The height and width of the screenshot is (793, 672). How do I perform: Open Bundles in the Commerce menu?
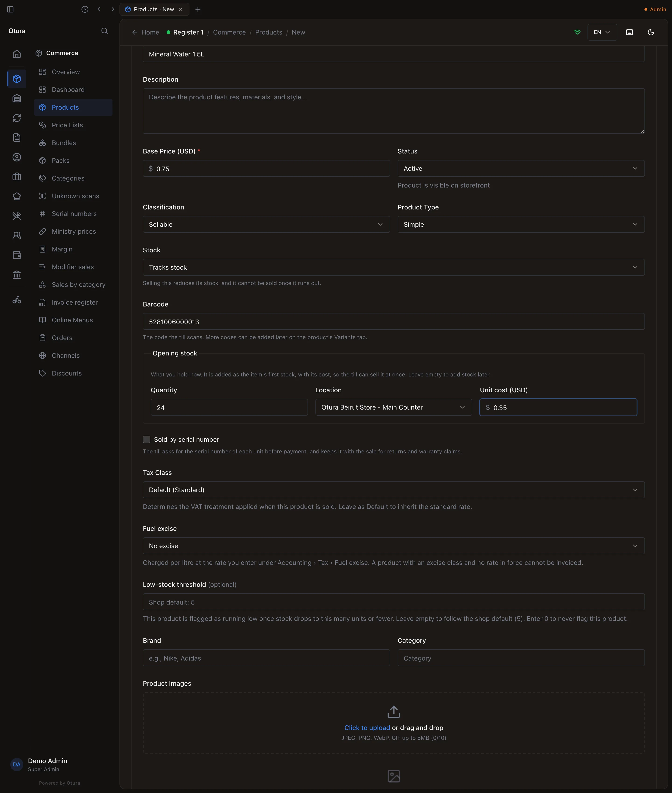(x=73, y=143)
